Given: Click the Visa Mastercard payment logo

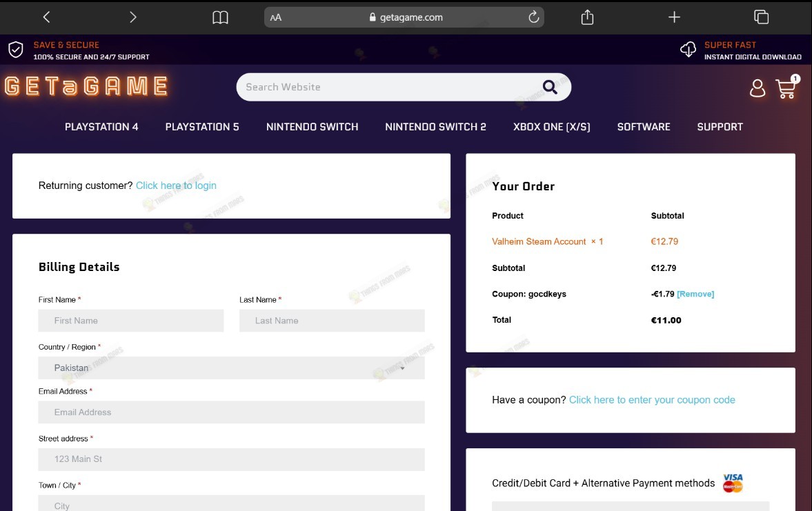Looking at the screenshot, I should point(733,483).
